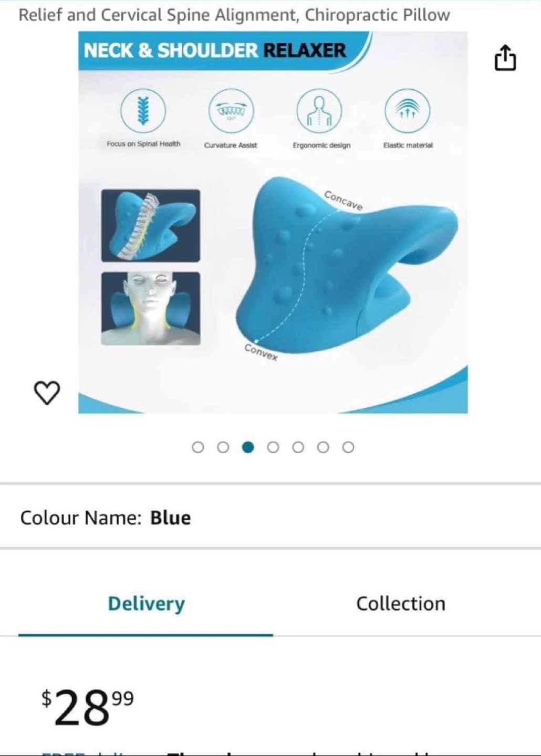Switch to the Collection tab
Screen dimensions: 541x756
401,604
